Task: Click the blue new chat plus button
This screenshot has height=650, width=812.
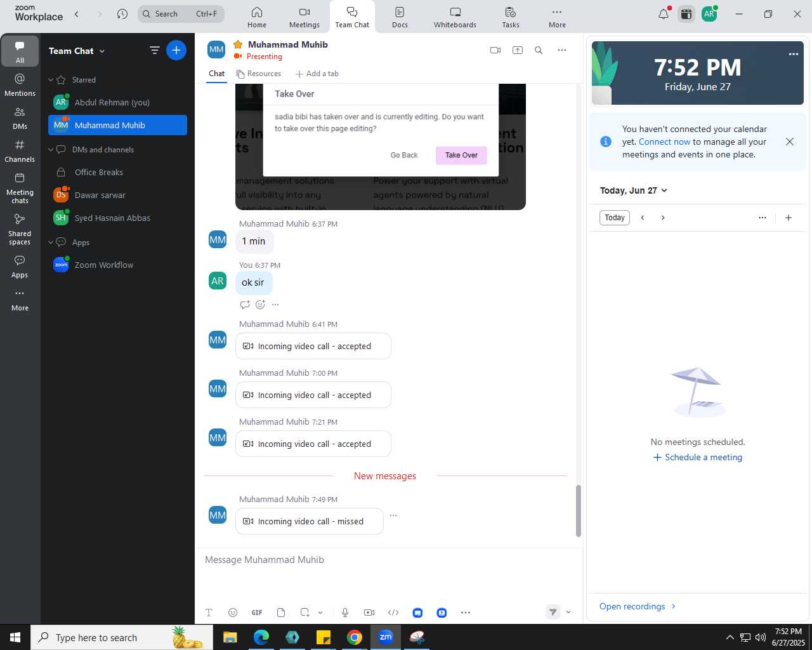Action: (176, 50)
